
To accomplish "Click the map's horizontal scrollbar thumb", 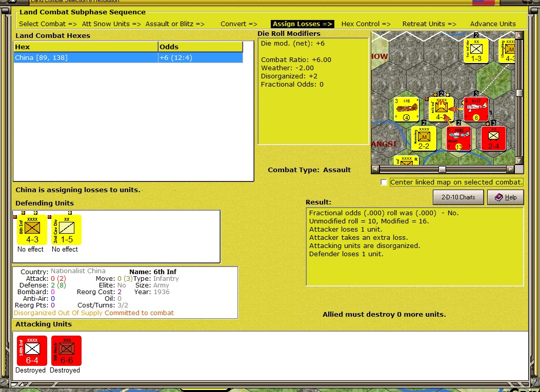I will coord(442,169).
